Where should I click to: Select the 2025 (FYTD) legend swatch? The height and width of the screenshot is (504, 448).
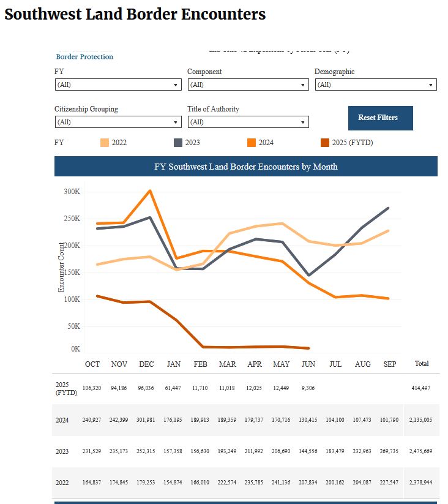coord(325,143)
